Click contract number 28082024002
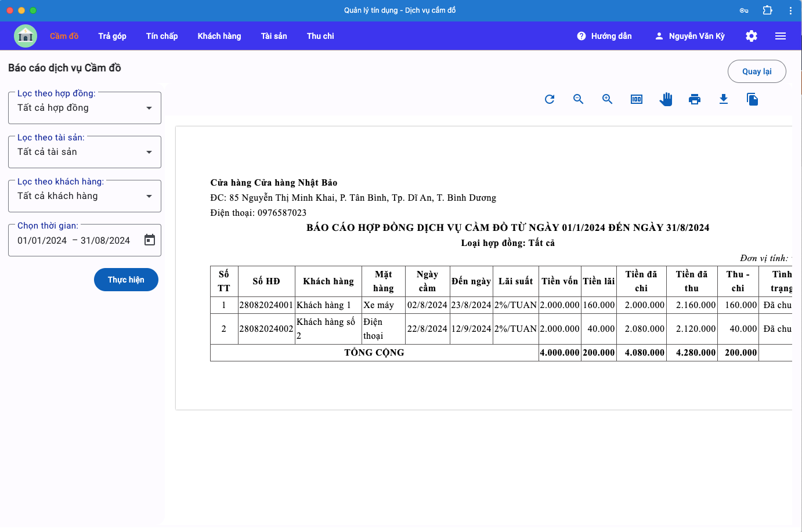Viewport: 802px width, 532px height. pos(266,329)
